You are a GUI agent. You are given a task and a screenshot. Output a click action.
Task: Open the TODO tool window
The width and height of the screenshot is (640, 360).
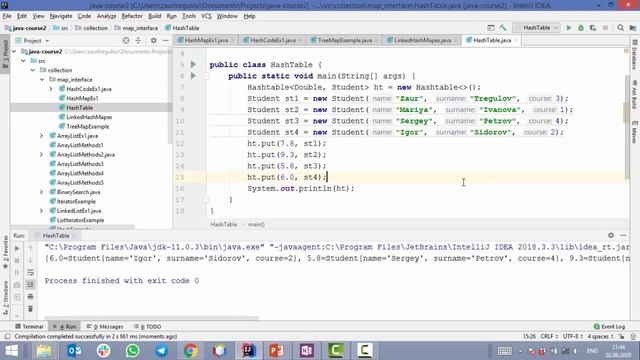pos(148,327)
